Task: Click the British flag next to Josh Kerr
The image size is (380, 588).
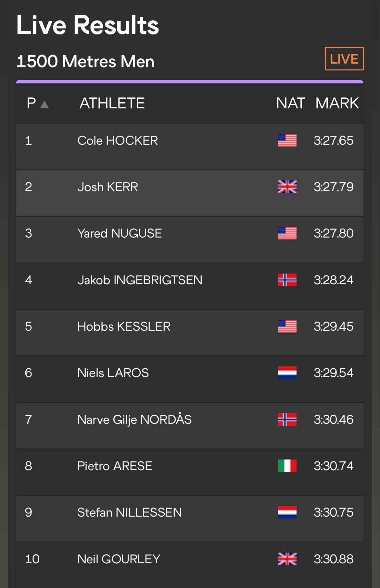Action: click(x=287, y=187)
